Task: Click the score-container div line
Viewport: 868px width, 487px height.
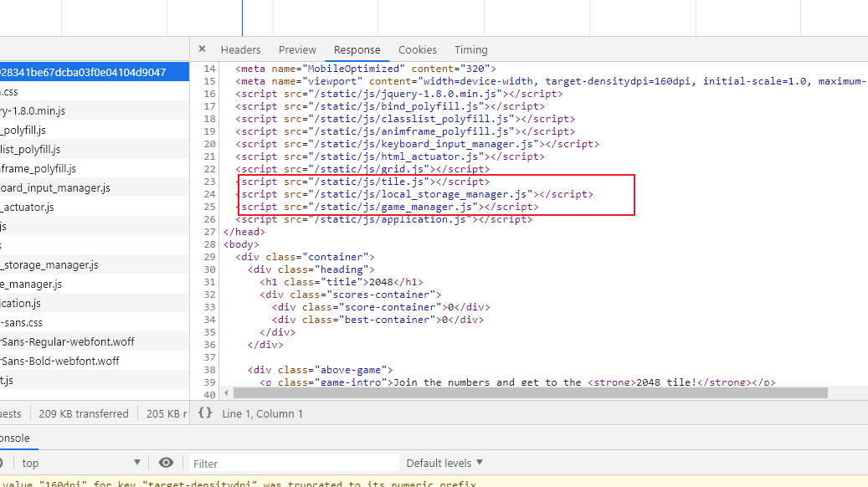Action: (x=381, y=307)
